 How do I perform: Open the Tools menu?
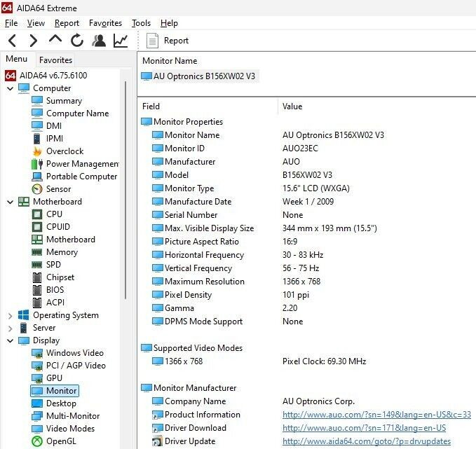(x=141, y=23)
